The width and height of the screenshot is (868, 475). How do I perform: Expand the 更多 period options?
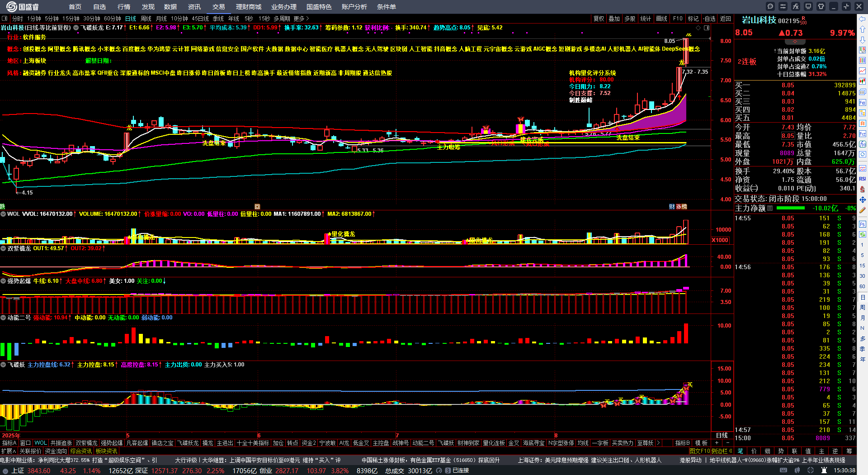[x=301, y=19]
